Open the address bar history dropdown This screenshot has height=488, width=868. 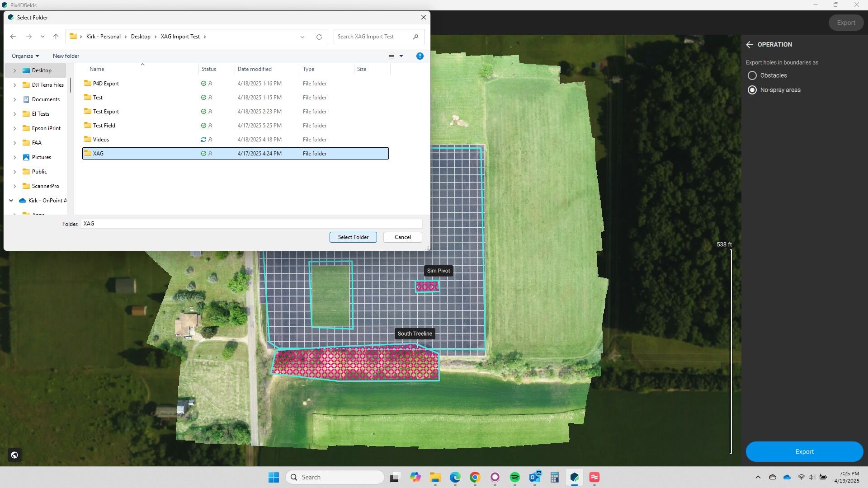pos(302,37)
